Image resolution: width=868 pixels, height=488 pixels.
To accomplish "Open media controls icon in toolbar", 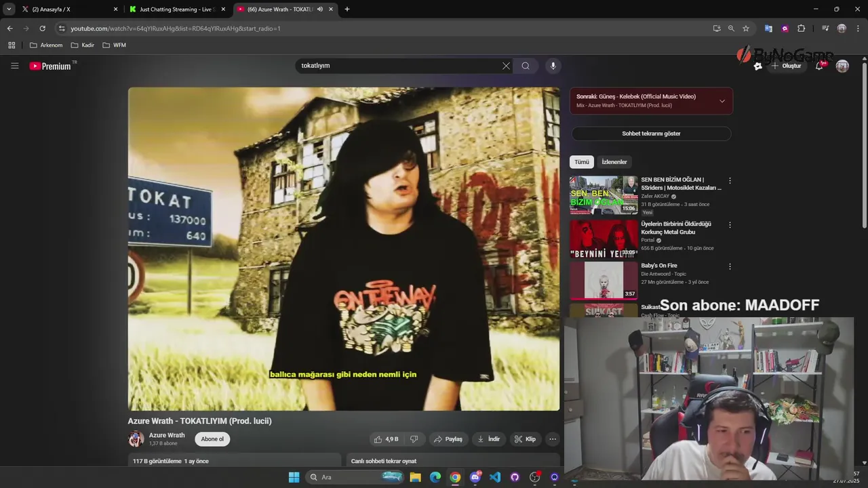I will point(825,28).
